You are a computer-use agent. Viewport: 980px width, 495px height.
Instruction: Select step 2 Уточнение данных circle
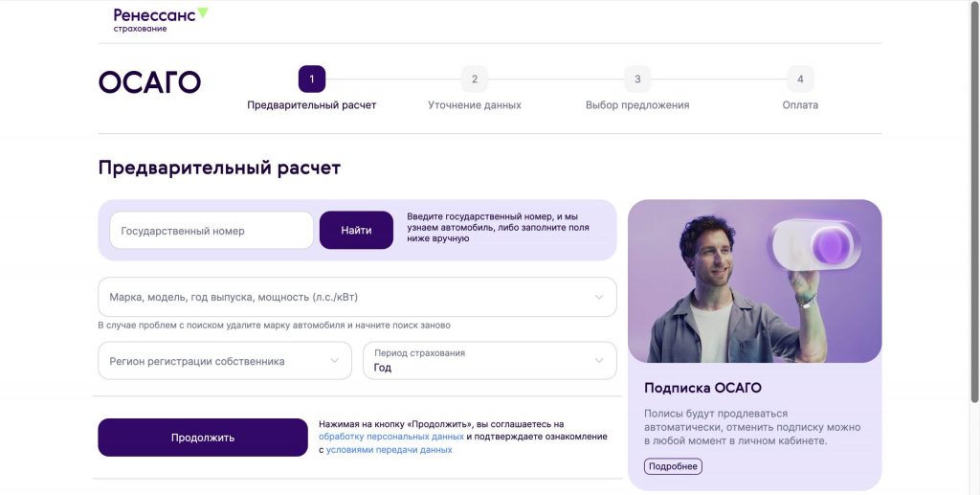(x=475, y=79)
